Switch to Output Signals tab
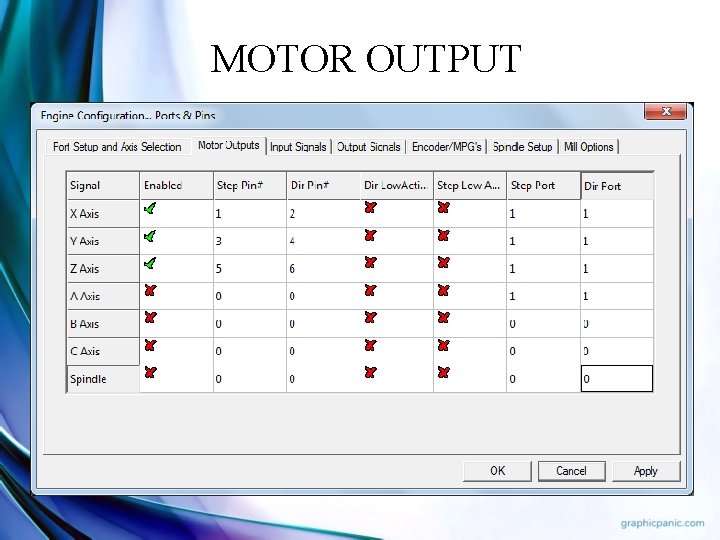720x540 pixels. (x=369, y=147)
